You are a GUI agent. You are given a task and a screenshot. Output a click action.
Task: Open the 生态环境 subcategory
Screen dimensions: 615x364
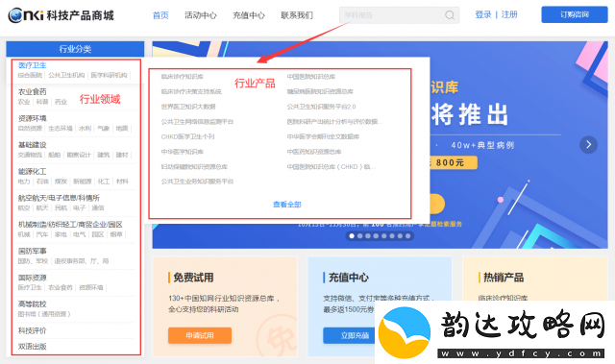[61, 128]
